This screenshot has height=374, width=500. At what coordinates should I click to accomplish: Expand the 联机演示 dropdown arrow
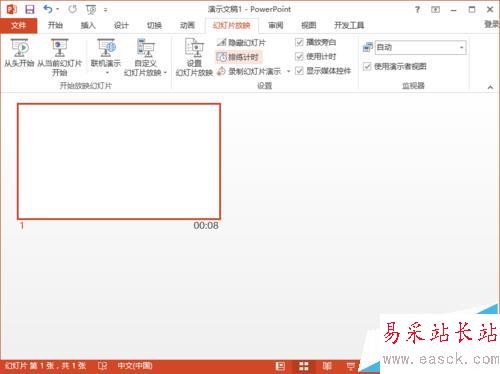tap(107, 73)
